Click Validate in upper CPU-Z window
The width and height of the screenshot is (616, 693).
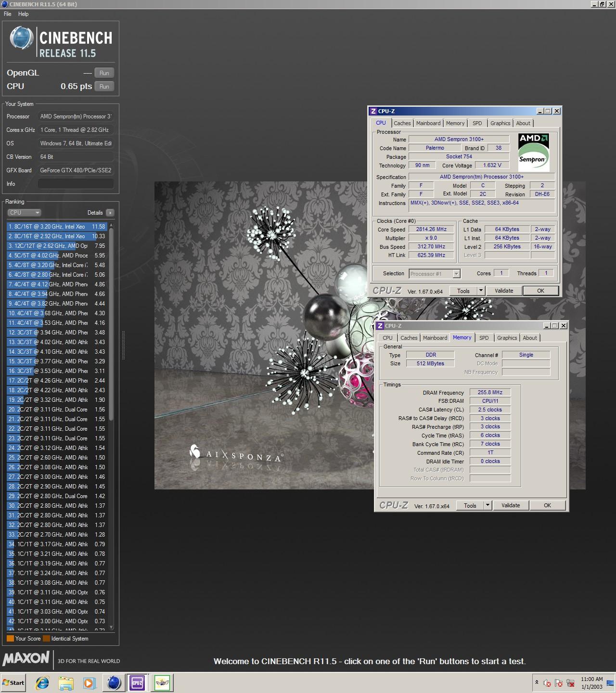pos(504,291)
